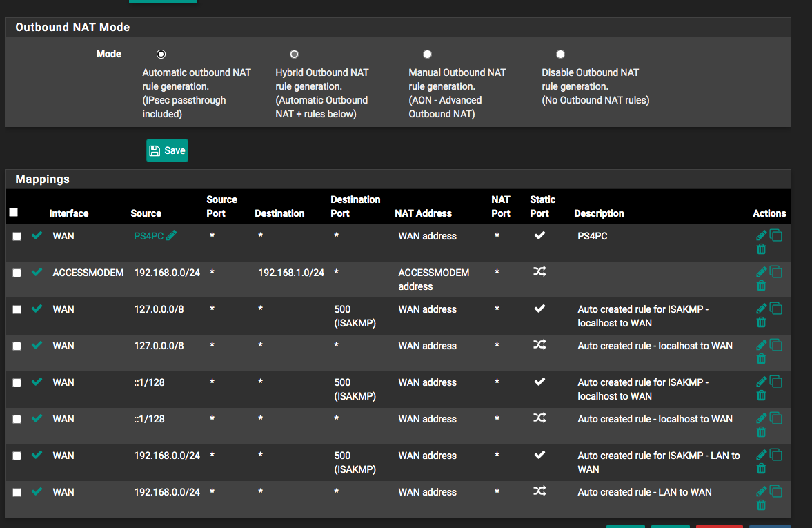Delete the ::1/128 non-ISAKMP localhost rule
The width and height of the screenshot is (812, 528).
coord(761,431)
